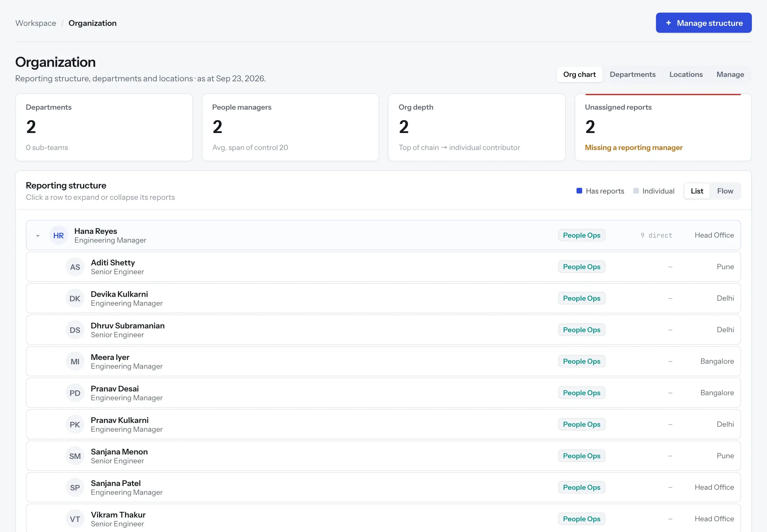Click the plus icon in Manage structure

668,23
